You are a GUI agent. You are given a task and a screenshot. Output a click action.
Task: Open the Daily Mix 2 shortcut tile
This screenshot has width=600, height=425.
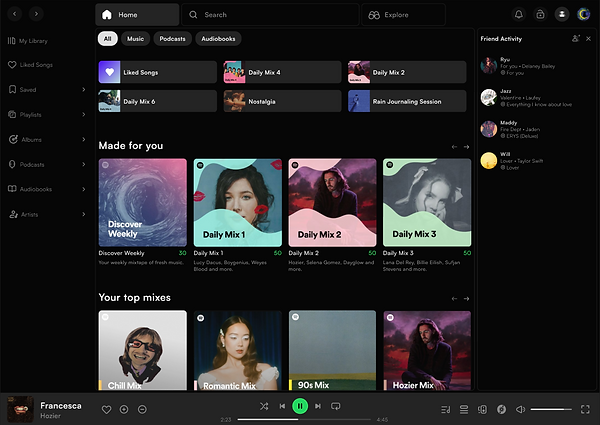(x=407, y=72)
